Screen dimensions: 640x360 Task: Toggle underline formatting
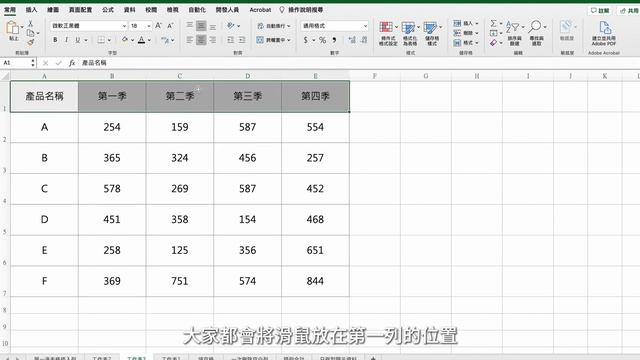pos(77,40)
